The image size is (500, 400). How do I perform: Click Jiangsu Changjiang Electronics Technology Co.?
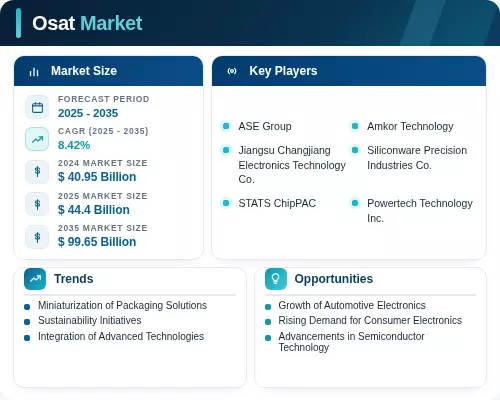pos(292,165)
